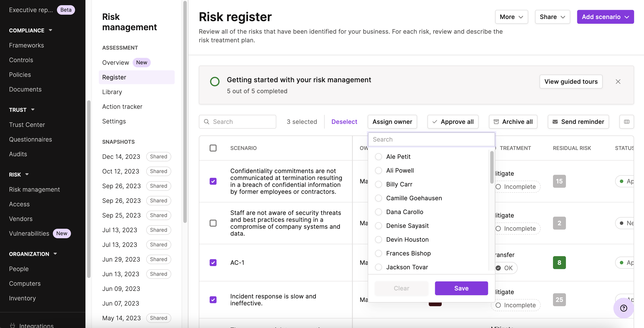Uncheck the AC-1 scenario checkbox
The width and height of the screenshot is (644, 328).
(213, 262)
